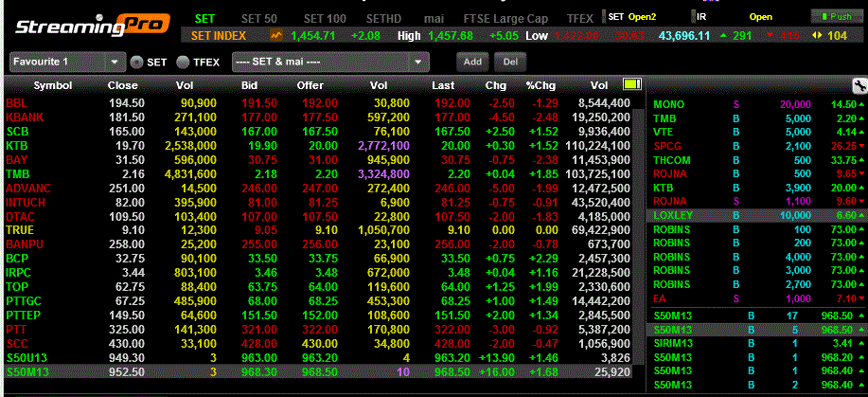Select the TRUE symbol

[x=20, y=230]
